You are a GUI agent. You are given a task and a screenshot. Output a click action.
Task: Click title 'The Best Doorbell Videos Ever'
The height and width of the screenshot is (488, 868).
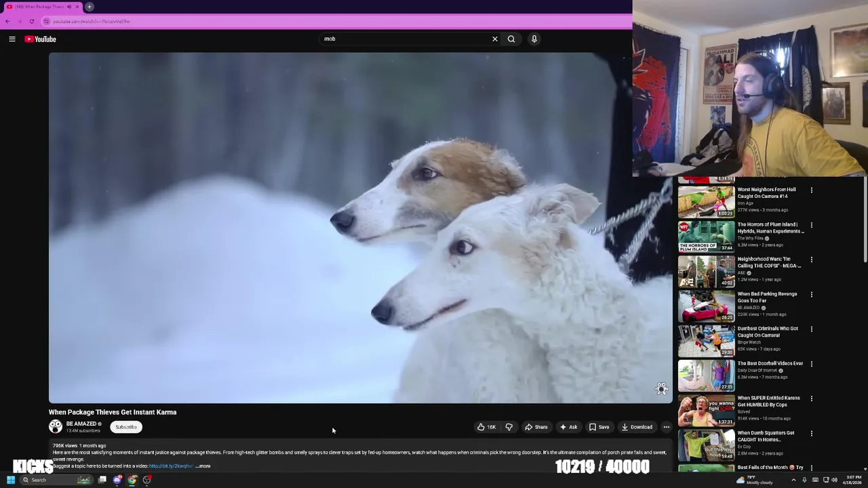[770, 363]
